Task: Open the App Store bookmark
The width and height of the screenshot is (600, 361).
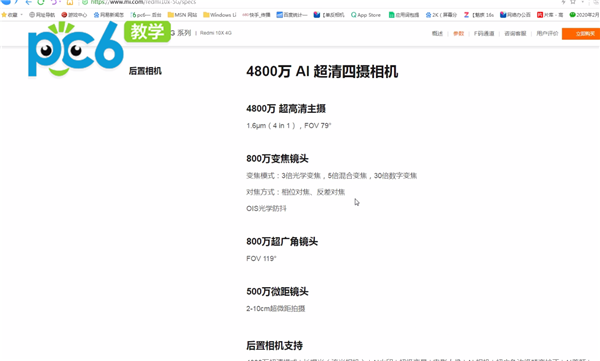Action: pyautogui.click(x=366, y=15)
